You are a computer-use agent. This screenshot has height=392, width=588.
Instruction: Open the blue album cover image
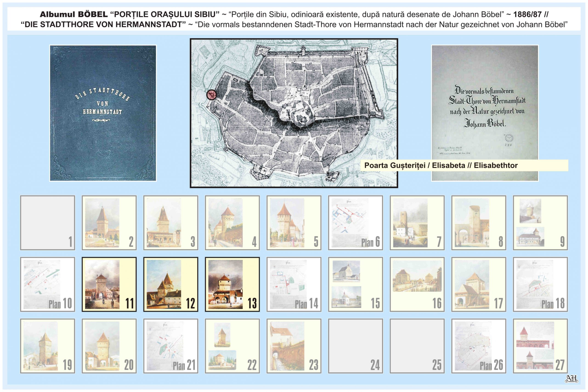[x=103, y=113]
